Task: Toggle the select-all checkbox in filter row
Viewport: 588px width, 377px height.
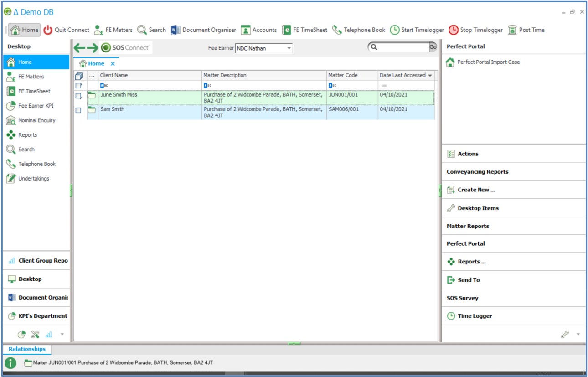Action: coord(78,85)
